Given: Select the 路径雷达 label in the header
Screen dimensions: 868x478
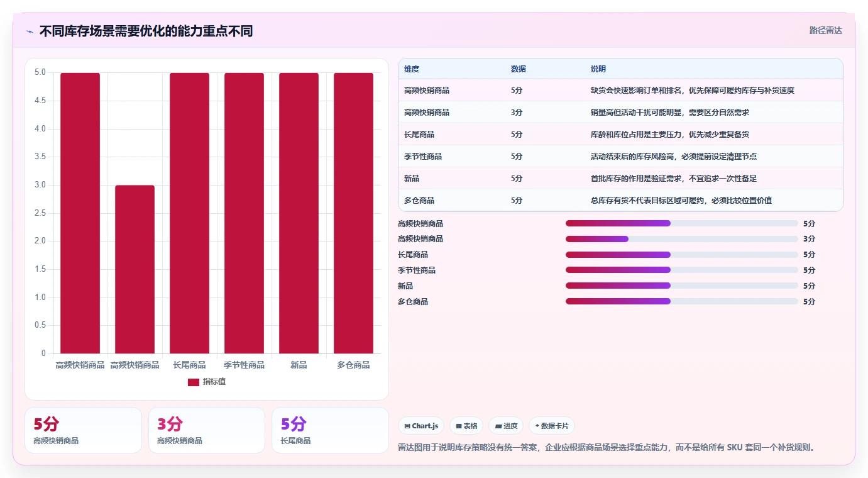Looking at the screenshot, I should (x=825, y=30).
